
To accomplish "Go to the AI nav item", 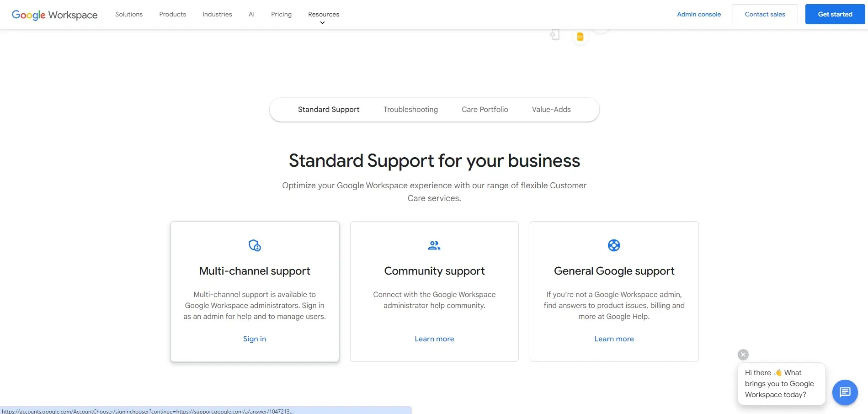I will click(x=251, y=14).
